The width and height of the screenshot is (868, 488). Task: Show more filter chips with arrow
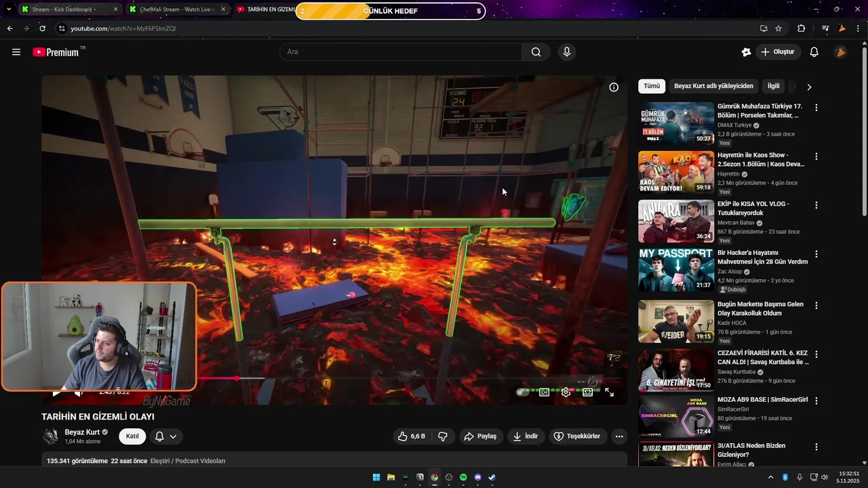tap(808, 87)
